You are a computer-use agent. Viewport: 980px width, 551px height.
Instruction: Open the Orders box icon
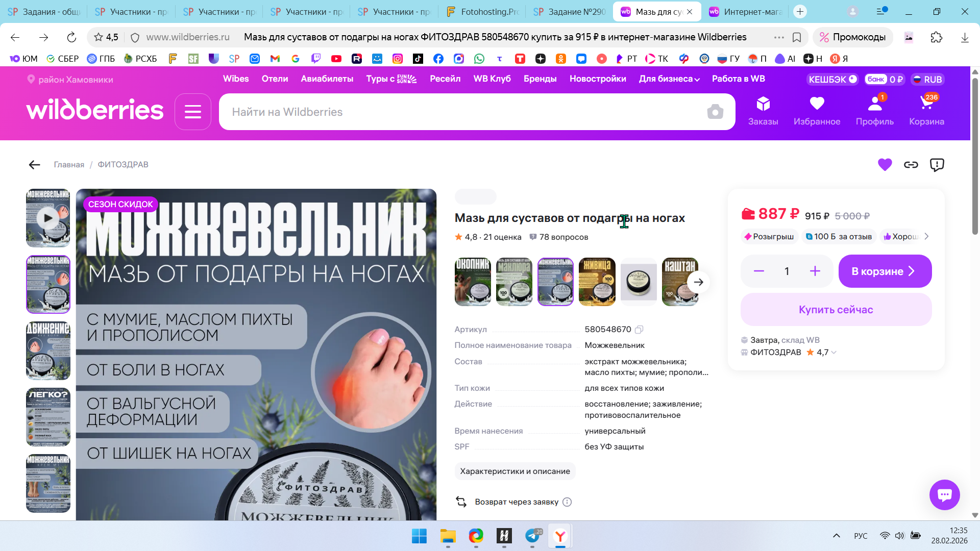(x=763, y=104)
